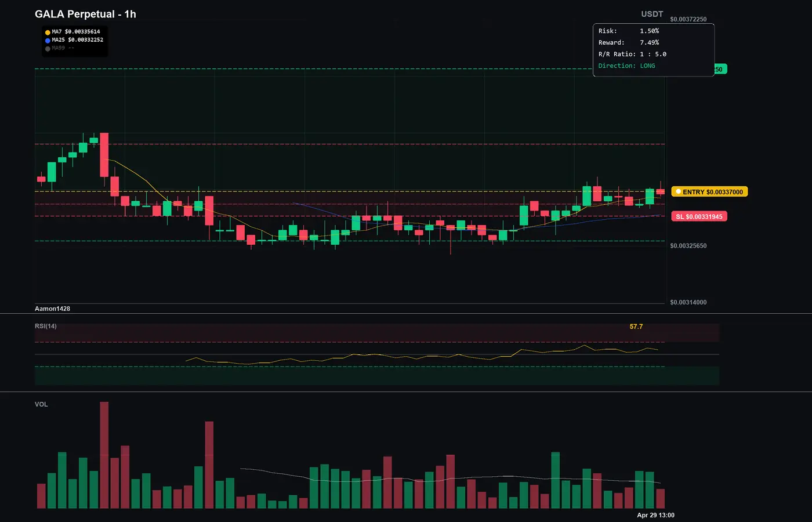Click the GALA Perpetual - 1h chart title
Screen dimensions: 812x522
(x=85, y=14)
